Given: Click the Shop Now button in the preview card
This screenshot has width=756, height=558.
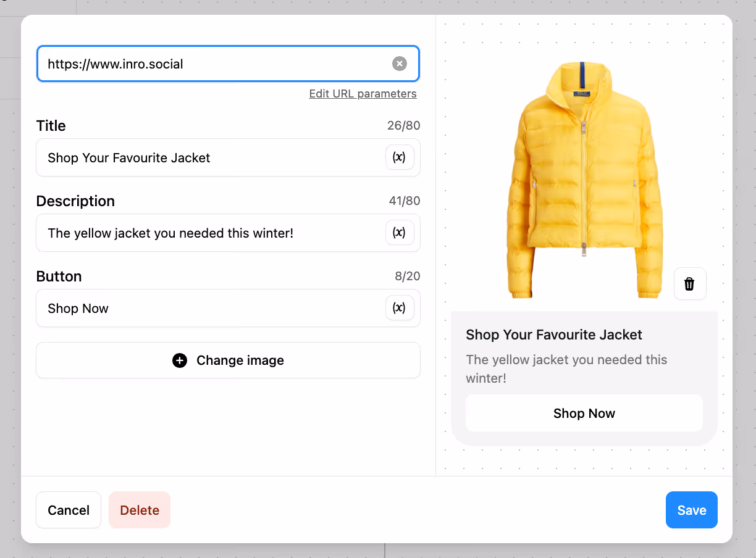Looking at the screenshot, I should 584,414.
